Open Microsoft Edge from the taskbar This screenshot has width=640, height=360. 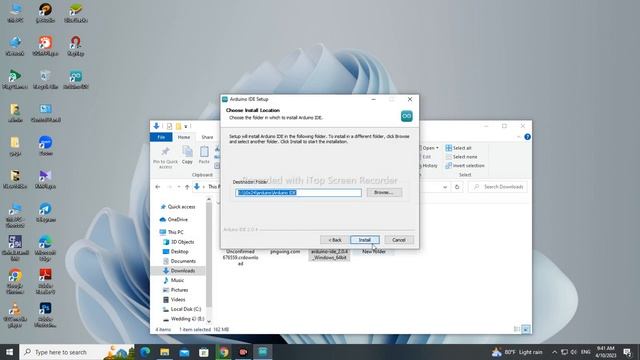tap(145, 352)
